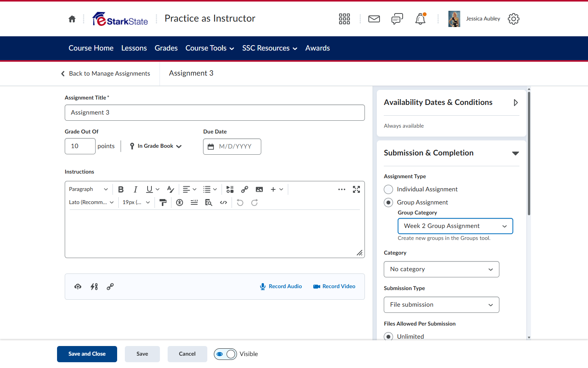The width and height of the screenshot is (588, 368).
Task: Click the Due Date input field
Action: pos(232,147)
